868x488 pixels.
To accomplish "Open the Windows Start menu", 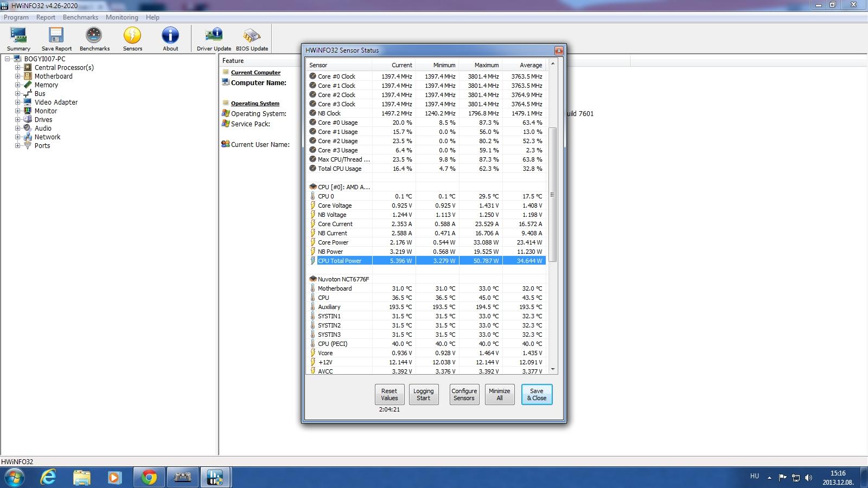I will click(x=15, y=478).
